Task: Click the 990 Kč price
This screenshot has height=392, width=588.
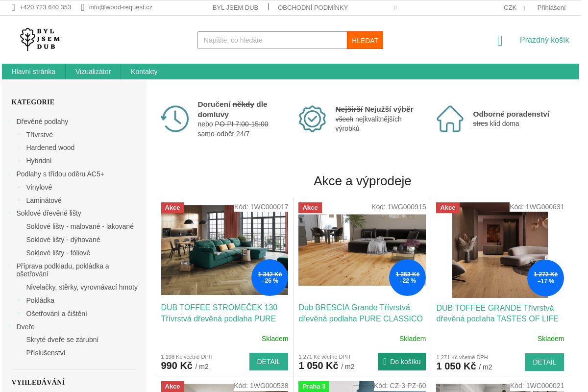Action: pyautogui.click(x=177, y=366)
